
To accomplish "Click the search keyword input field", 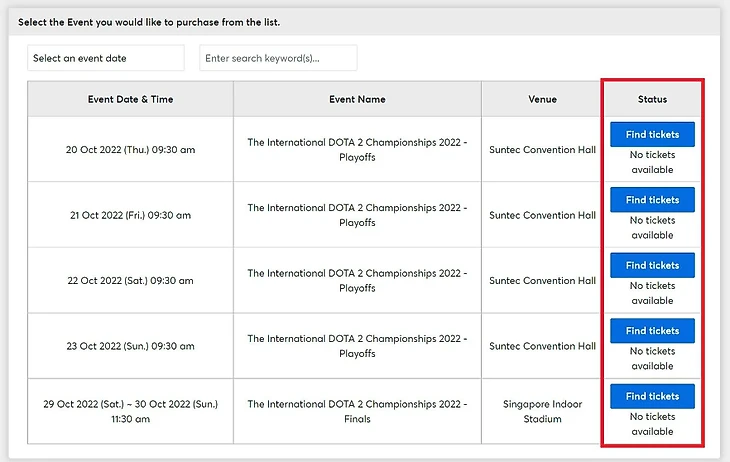I will click(x=278, y=58).
